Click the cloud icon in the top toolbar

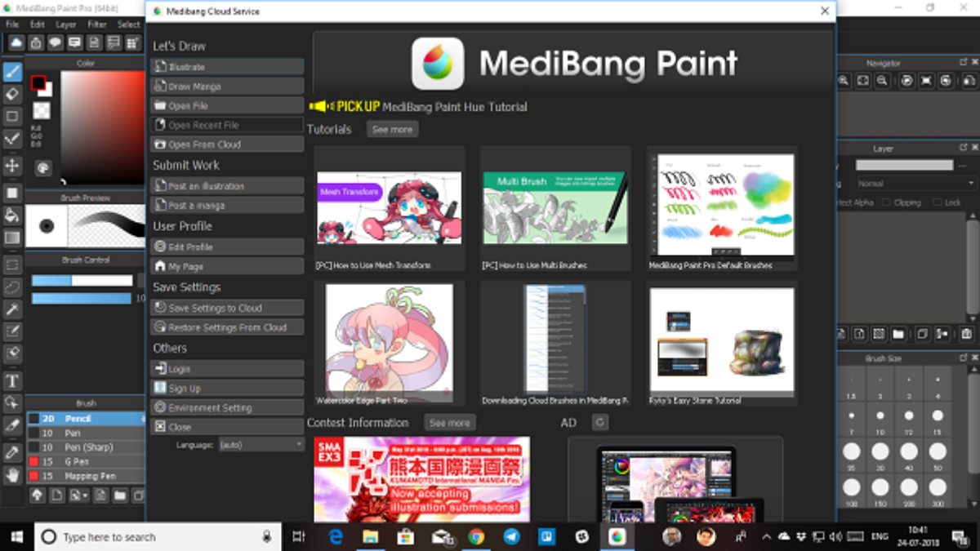tap(16, 42)
